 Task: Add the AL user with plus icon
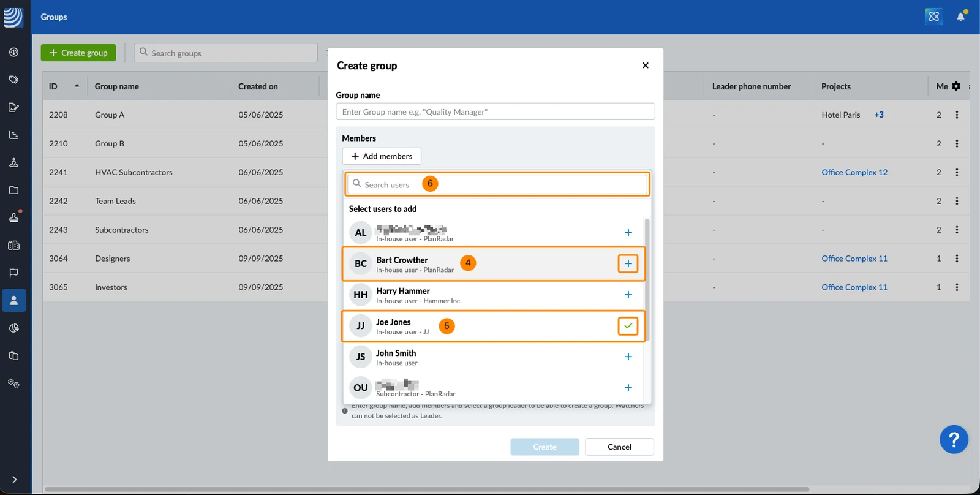click(x=628, y=233)
